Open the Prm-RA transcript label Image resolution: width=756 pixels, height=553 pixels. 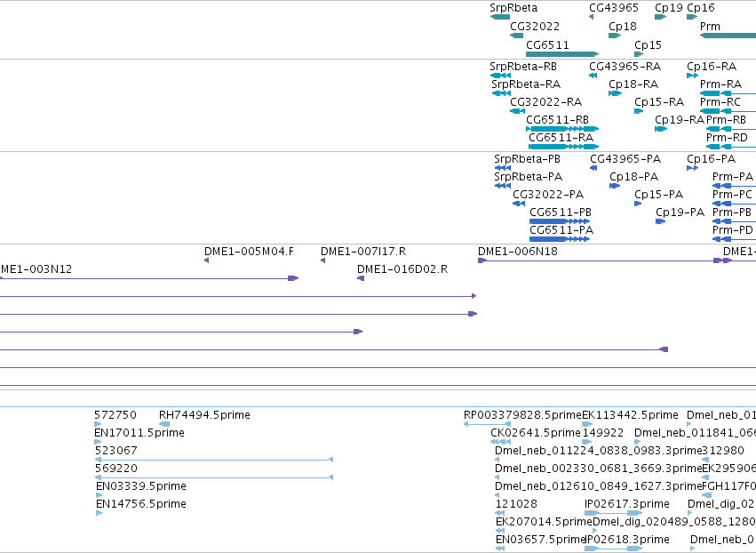720,84
